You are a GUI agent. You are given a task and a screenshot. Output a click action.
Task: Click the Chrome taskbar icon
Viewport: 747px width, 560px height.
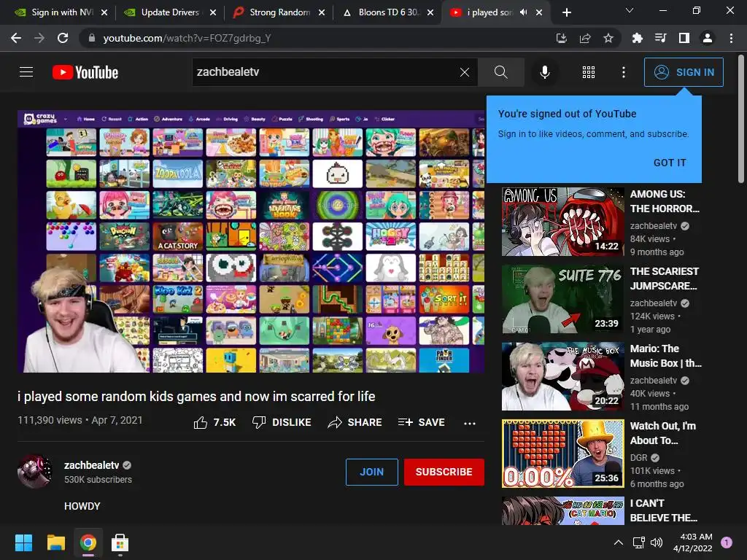(x=88, y=542)
